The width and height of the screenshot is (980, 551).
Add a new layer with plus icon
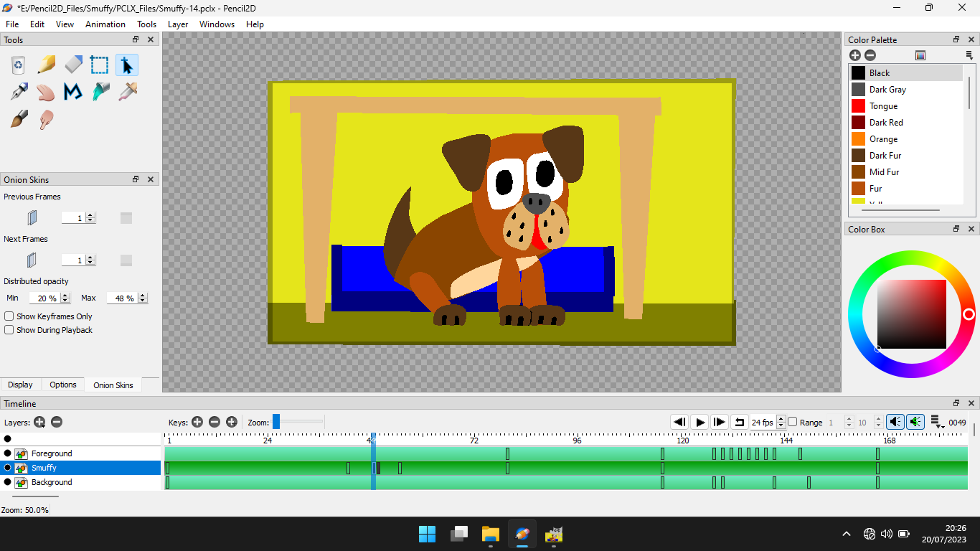pyautogui.click(x=39, y=422)
